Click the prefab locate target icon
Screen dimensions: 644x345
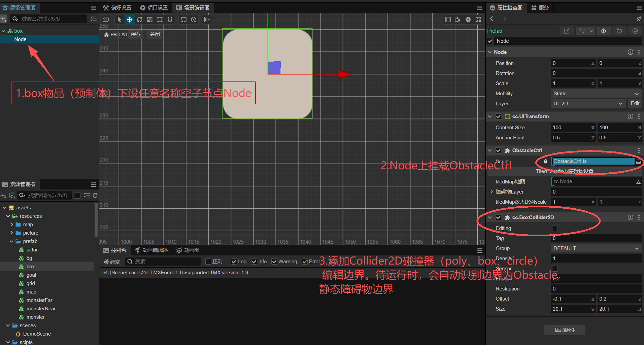point(603,31)
